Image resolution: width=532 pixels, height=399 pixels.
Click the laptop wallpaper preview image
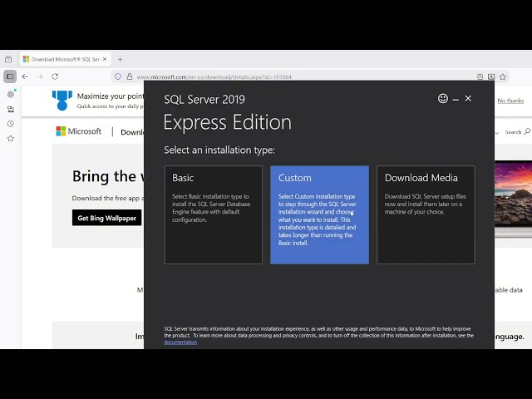[513, 199]
